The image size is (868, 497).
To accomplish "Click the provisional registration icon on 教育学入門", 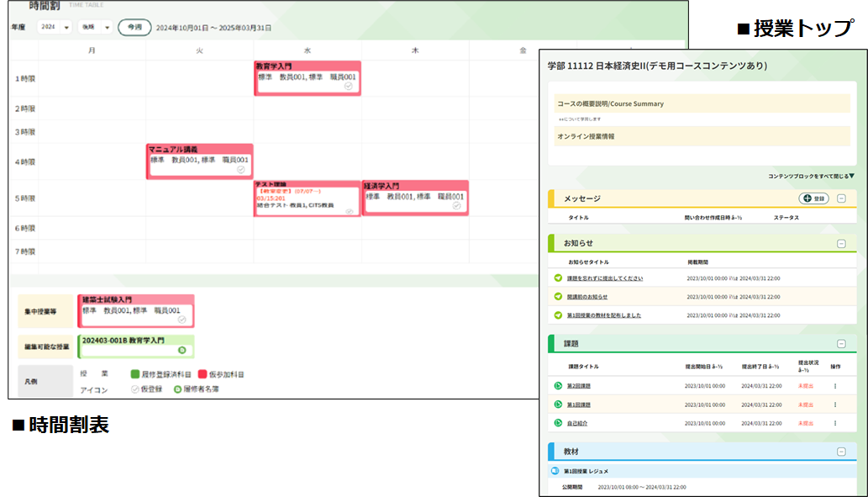I will pyautogui.click(x=349, y=87).
